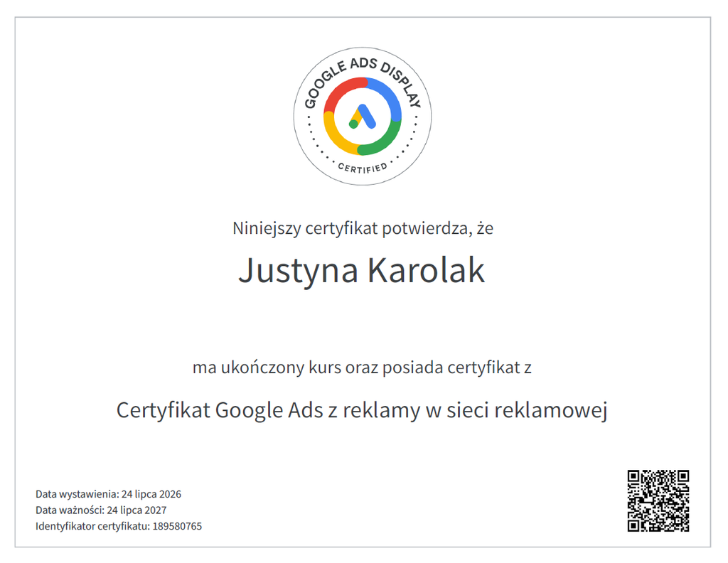Click 'Identyfikator certyfikatu: 189580765' line
Viewport: 728px width, 563px height.
pos(119,526)
